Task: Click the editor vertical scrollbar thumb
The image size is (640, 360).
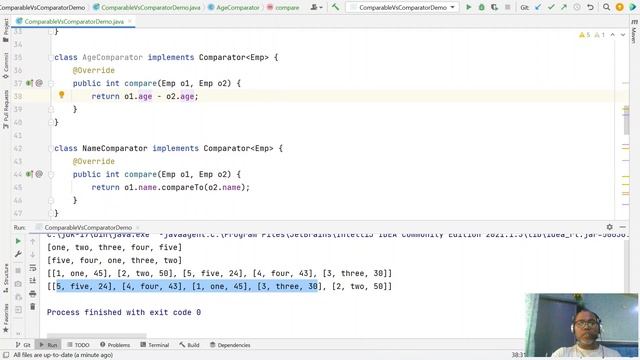Action: click(627, 120)
